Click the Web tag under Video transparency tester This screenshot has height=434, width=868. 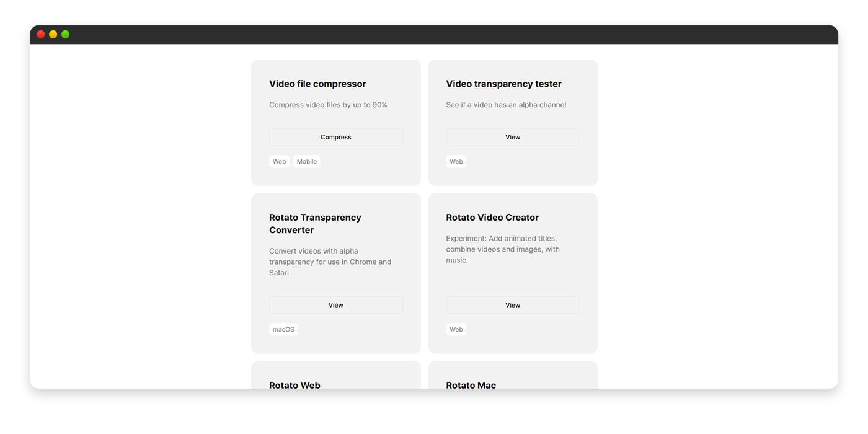[456, 162]
